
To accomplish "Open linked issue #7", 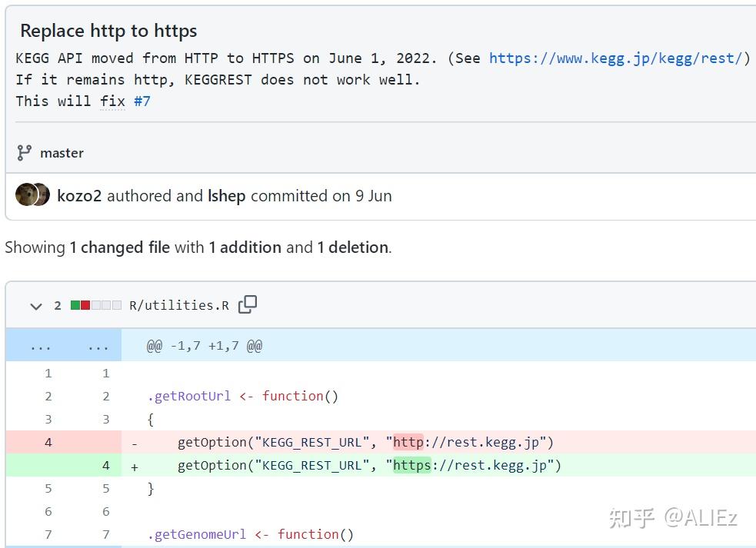I will click(142, 101).
